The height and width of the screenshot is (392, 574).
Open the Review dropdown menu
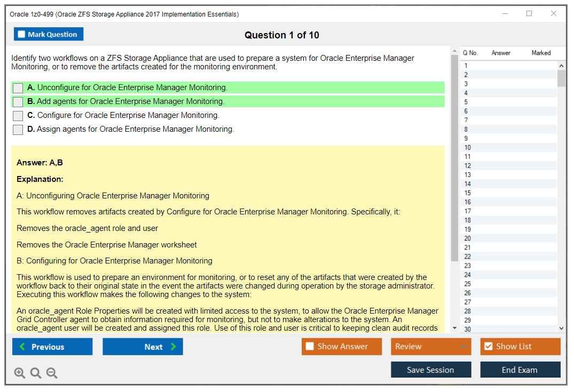coord(431,346)
